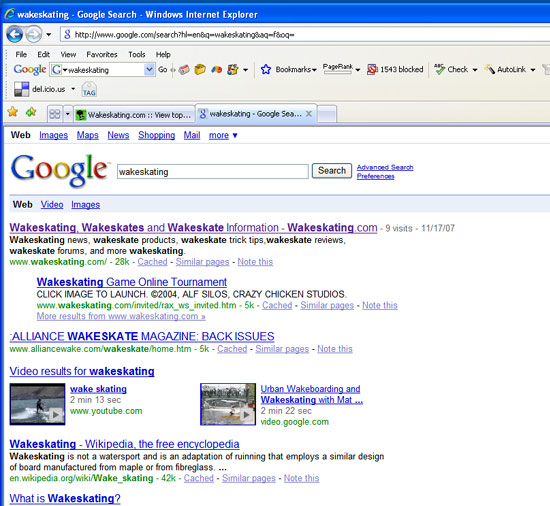Click the spell Check icon
This screenshot has width=550, height=506.
pos(439,69)
